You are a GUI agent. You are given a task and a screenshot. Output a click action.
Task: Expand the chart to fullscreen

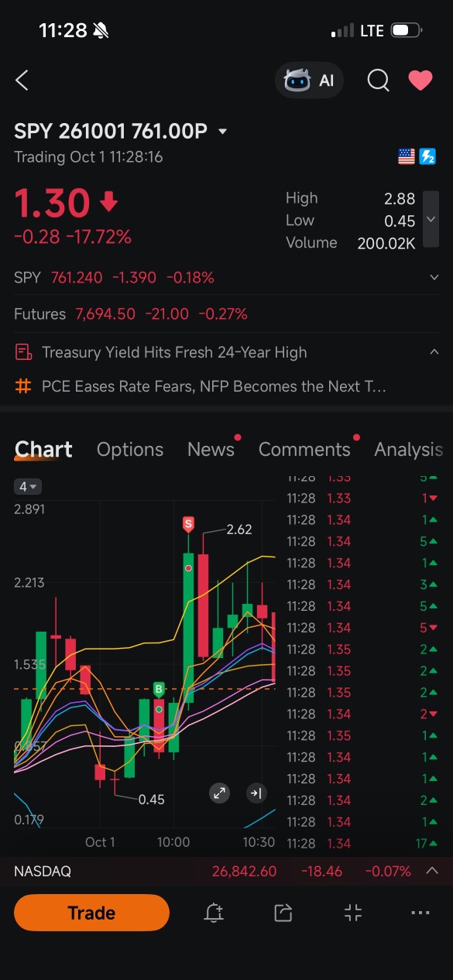(x=220, y=793)
